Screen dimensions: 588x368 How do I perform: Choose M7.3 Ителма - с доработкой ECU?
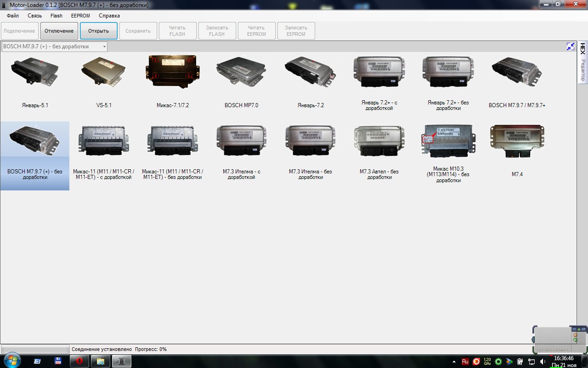pyautogui.click(x=242, y=156)
